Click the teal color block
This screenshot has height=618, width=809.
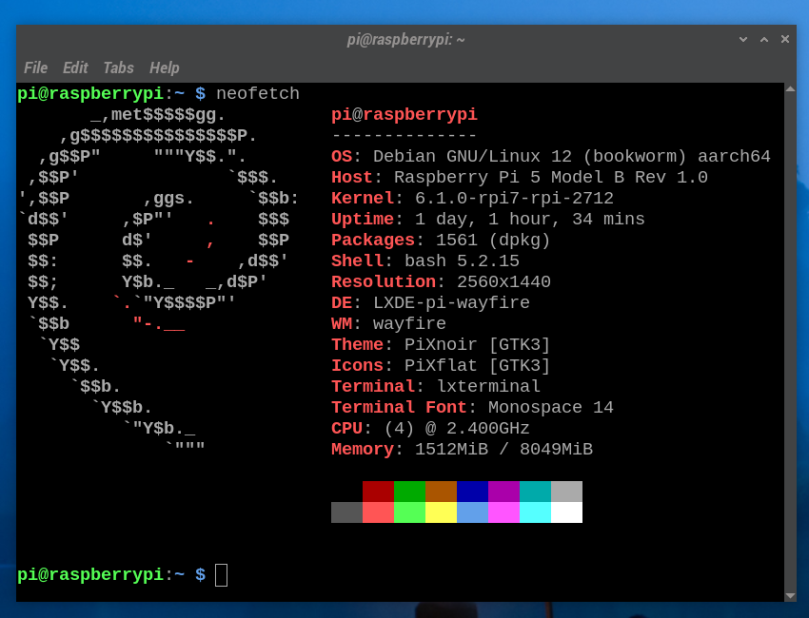click(x=536, y=492)
